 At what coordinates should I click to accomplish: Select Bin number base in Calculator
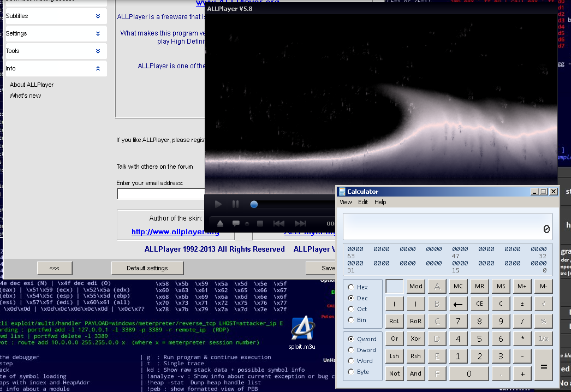coord(357,320)
